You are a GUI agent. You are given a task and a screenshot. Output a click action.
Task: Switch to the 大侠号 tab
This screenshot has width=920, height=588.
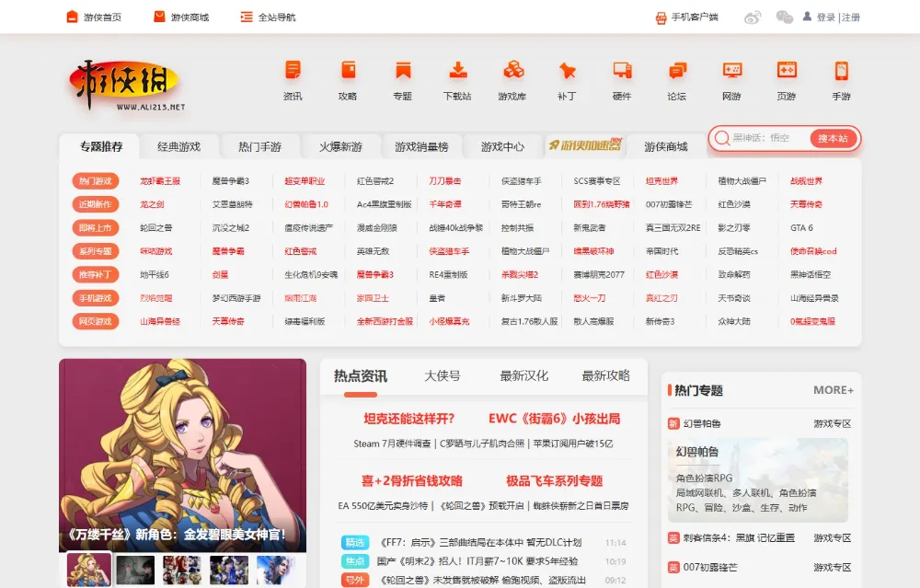pyautogui.click(x=443, y=376)
